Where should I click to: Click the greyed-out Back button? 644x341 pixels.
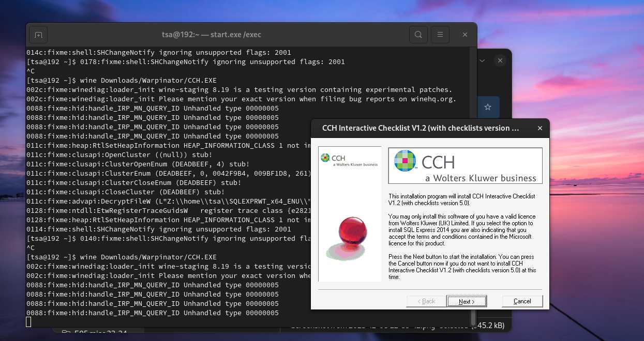(426, 301)
